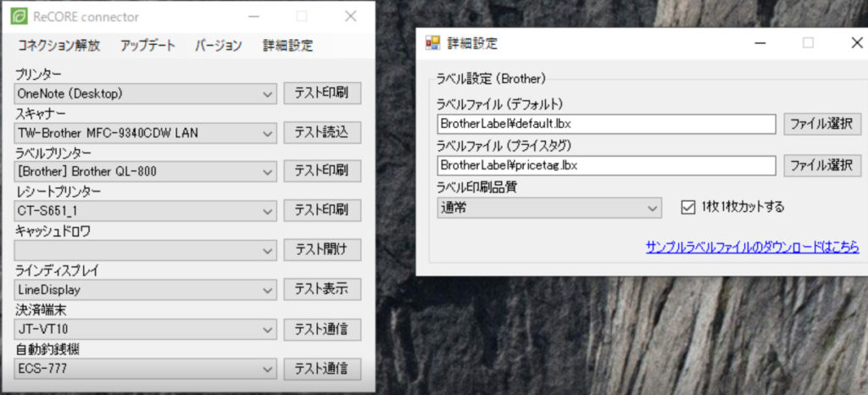Screen dimensions: 868x395
Task: Toggle the 1枚1枚カットする checkbox
Action: (x=687, y=208)
